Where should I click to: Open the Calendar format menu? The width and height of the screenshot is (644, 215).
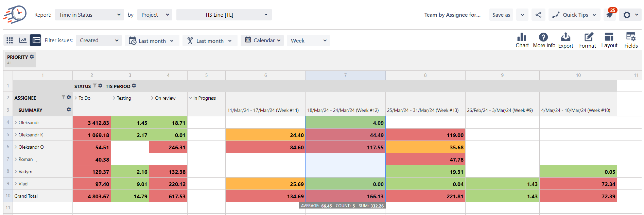(x=262, y=40)
